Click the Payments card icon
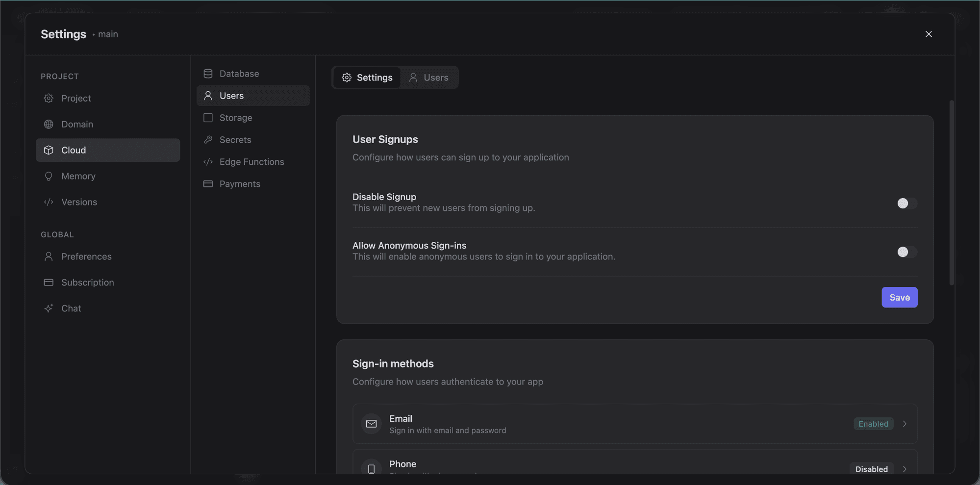This screenshot has height=485, width=980. 208,184
